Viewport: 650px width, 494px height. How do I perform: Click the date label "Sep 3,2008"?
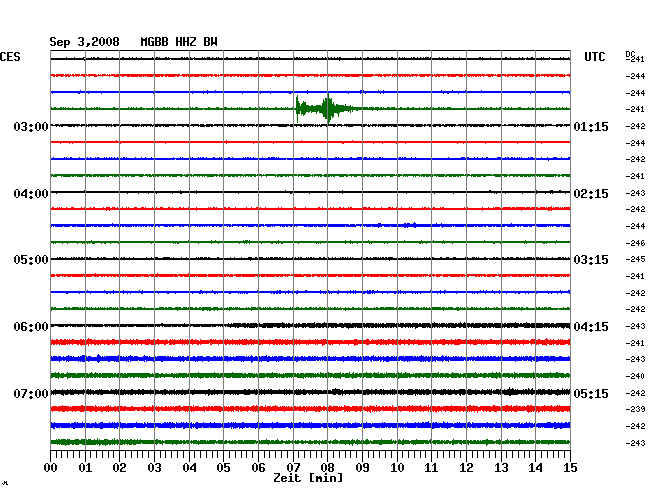(84, 42)
